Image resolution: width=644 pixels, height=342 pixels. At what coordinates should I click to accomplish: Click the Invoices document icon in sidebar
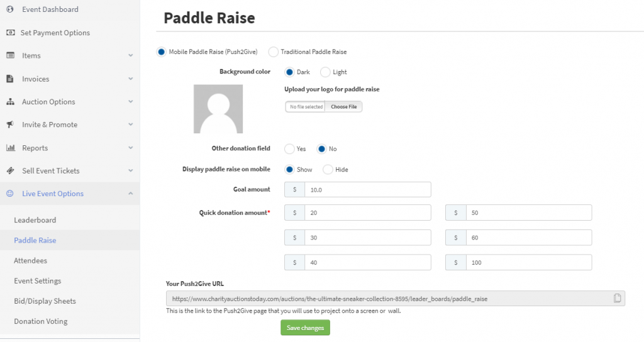click(x=10, y=79)
